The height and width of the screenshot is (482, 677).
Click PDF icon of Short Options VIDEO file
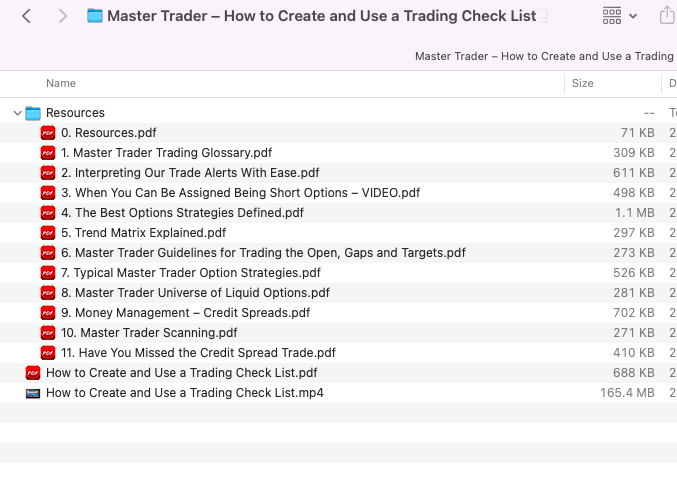tap(48, 193)
